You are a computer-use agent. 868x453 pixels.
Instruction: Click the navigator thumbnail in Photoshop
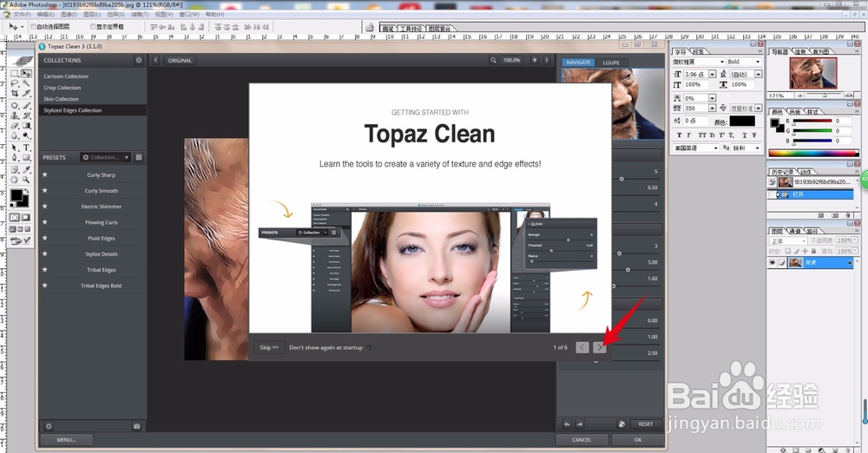pyautogui.click(x=813, y=73)
